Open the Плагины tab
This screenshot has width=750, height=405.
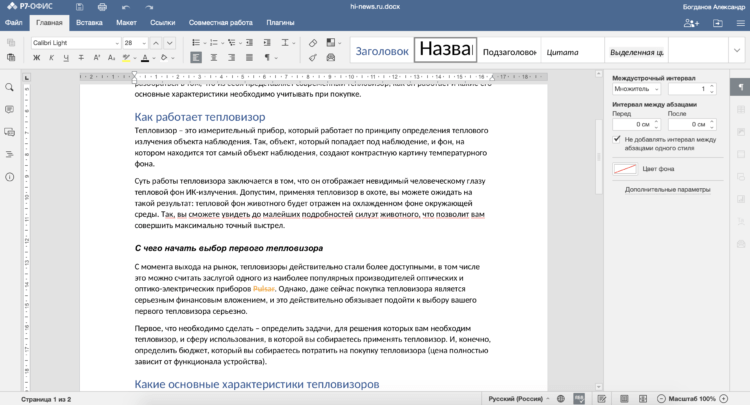280,22
